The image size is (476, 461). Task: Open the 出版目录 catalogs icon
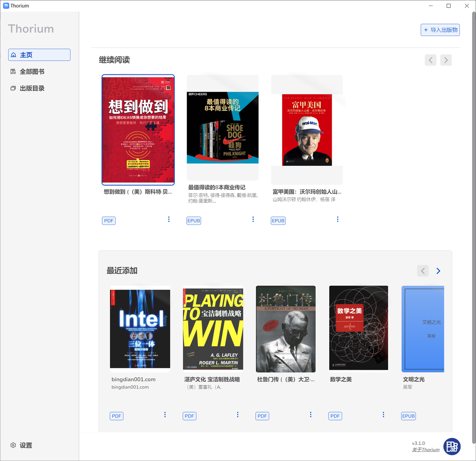click(x=13, y=88)
